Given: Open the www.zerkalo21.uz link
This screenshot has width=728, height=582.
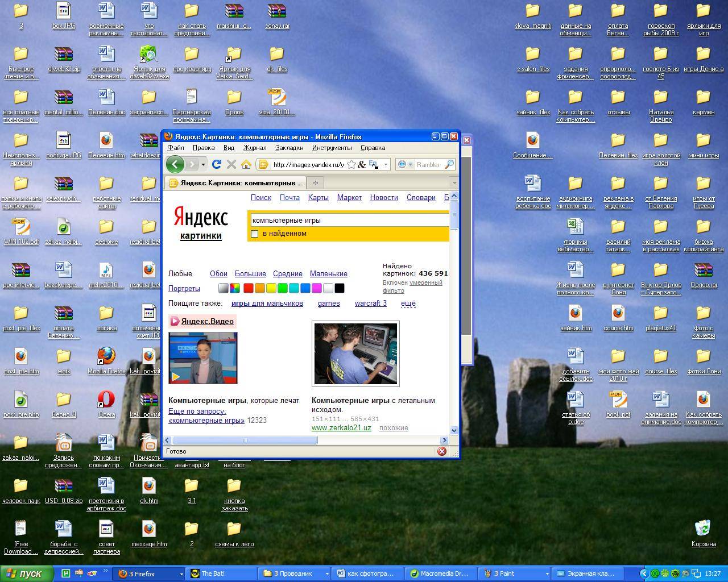Looking at the screenshot, I should coord(341,428).
